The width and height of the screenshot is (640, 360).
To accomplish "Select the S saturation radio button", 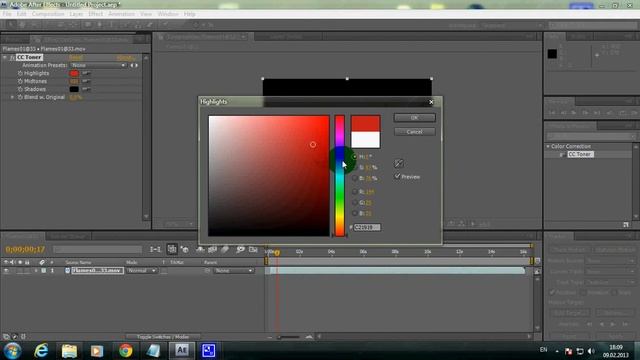I will (354, 167).
